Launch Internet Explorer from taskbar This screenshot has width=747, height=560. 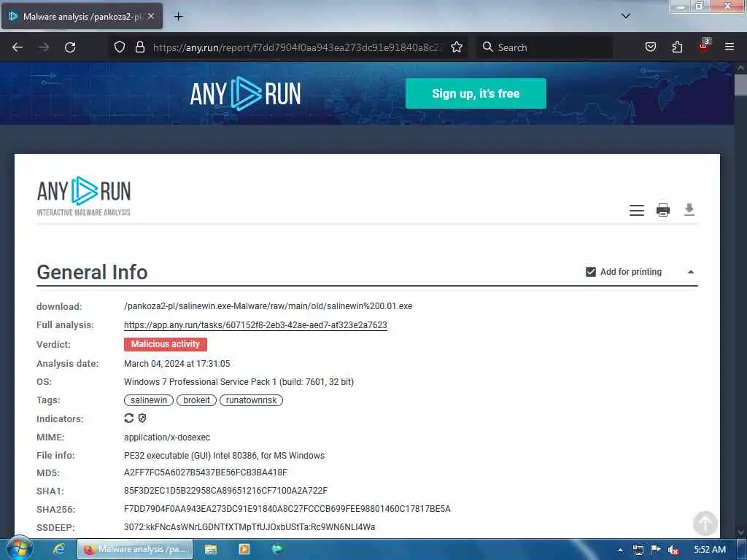58,549
